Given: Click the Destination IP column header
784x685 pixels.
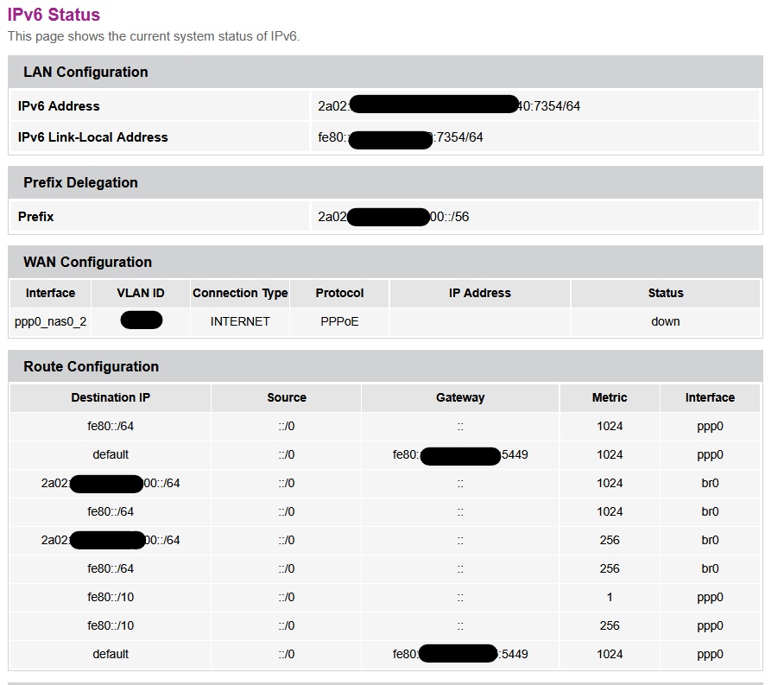Looking at the screenshot, I should (111, 397).
